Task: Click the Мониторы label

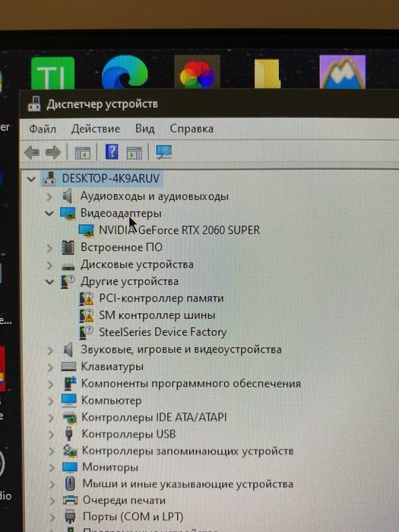Action: click(x=110, y=467)
